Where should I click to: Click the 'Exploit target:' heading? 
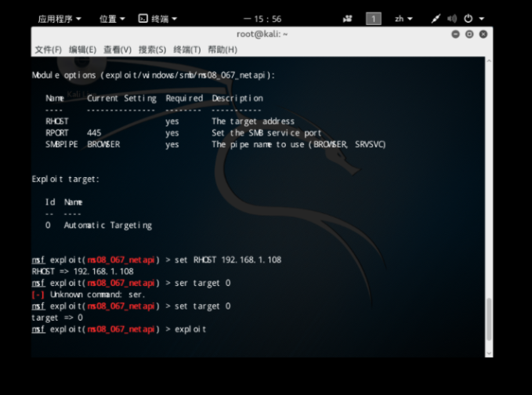(66, 179)
